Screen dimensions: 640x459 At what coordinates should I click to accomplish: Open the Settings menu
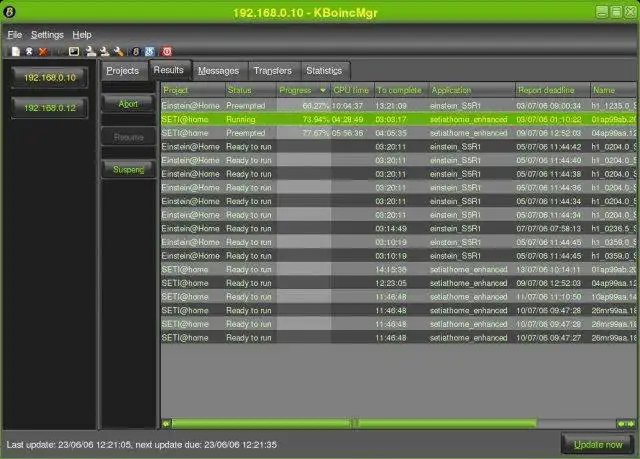pos(47,35)
